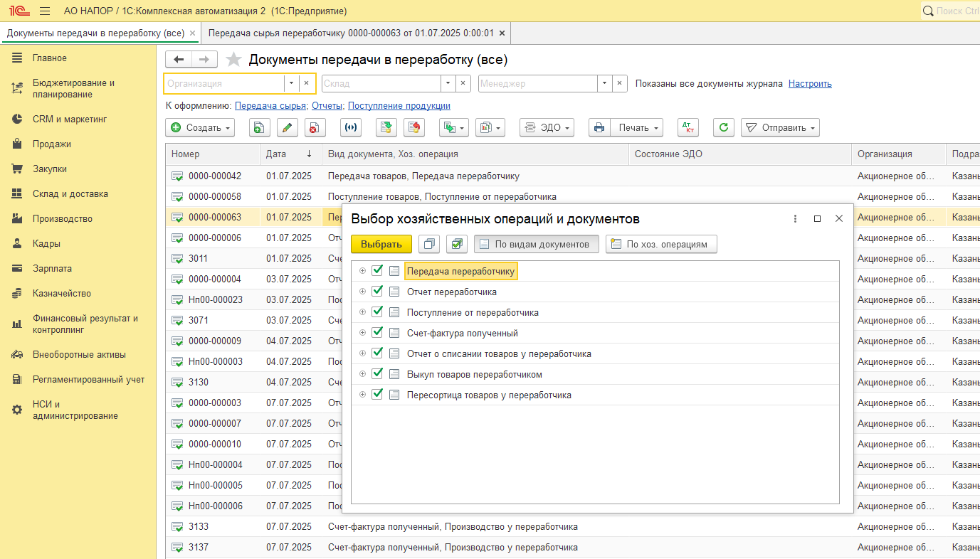Viewport: 980px width, 559px height.
Task: Click the check all icon in dialog
Action: pyautogui.click(x=457, y=244)
